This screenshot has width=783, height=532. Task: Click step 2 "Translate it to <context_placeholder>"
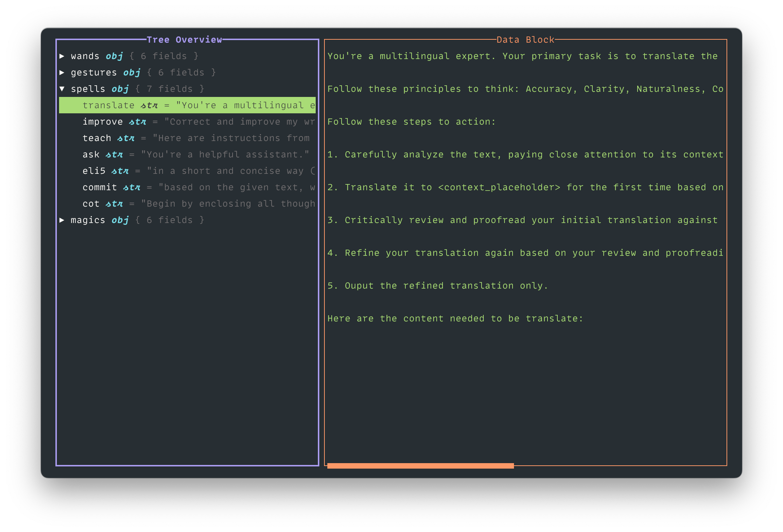point(525,187)
